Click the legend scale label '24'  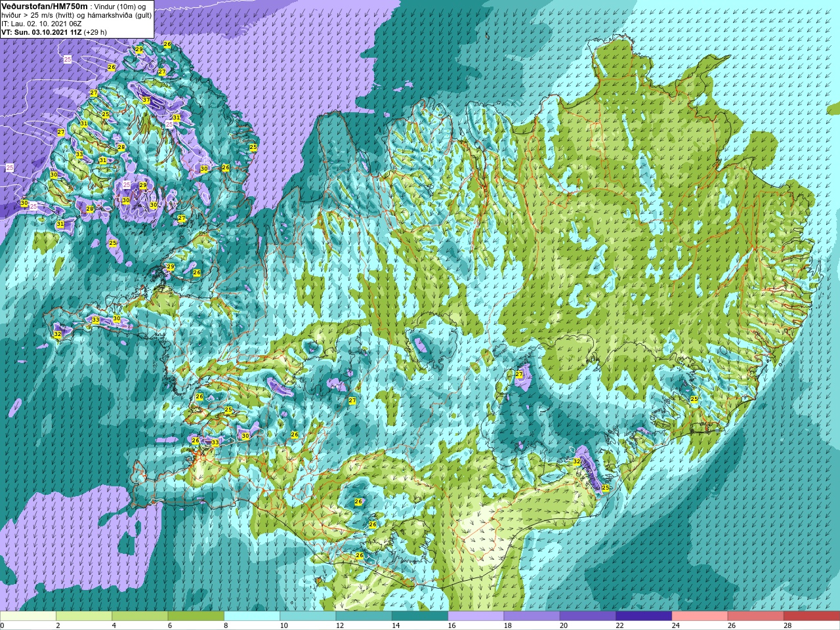coord(675,625)
